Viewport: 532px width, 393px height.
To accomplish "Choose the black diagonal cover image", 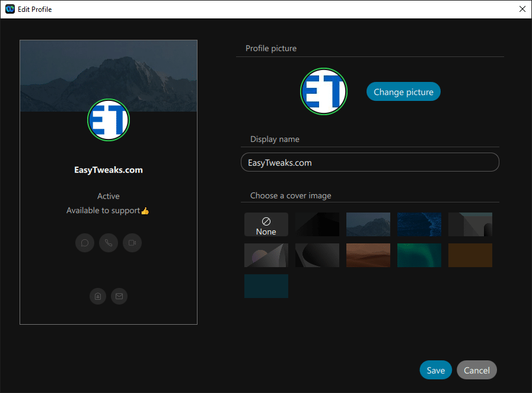I will 317,224.
